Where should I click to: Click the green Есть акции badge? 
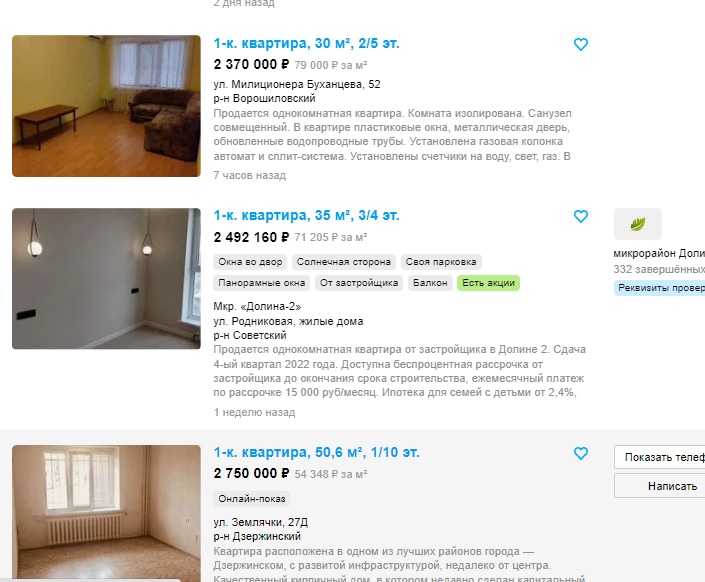click(488, 283)
